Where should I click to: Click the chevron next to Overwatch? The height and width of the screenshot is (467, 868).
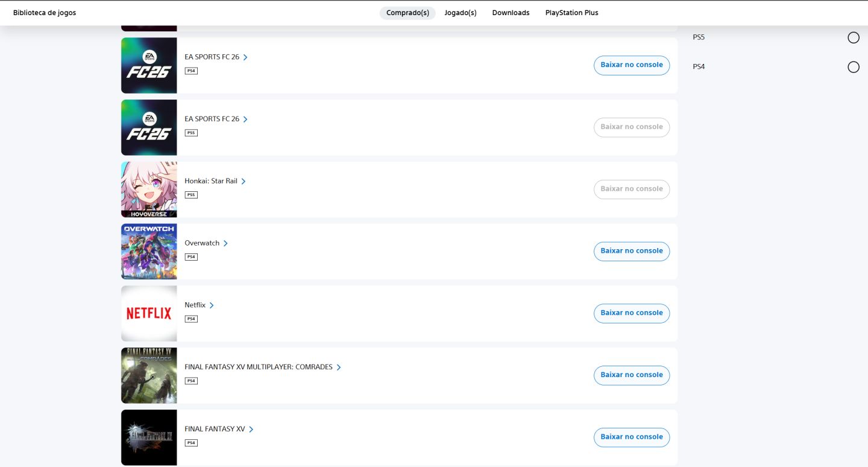225,244
